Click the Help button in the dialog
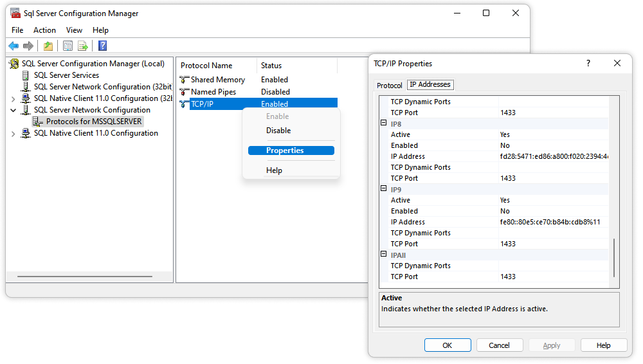 [603, 345]
